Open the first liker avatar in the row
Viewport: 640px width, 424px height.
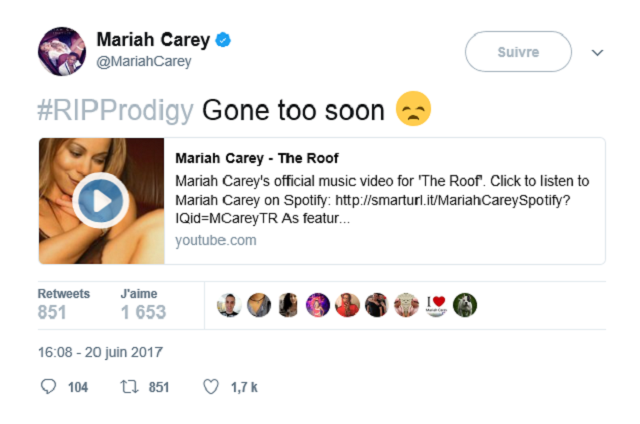point(229,305)
